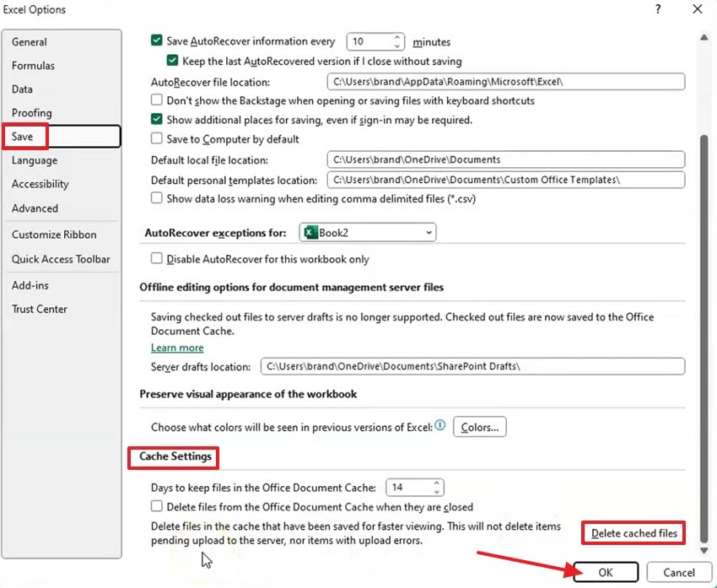717x588 pixels.
Task: Enable 'Delete files from Office Document Cache when closed'
Action: 156,506
